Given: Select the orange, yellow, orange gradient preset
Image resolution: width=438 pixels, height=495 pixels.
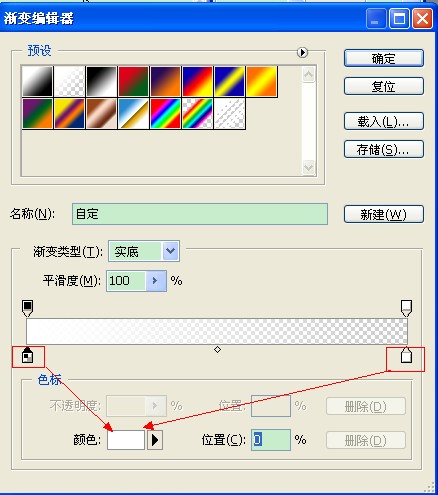Looking at the screenshot, I should tap(261, 81).
